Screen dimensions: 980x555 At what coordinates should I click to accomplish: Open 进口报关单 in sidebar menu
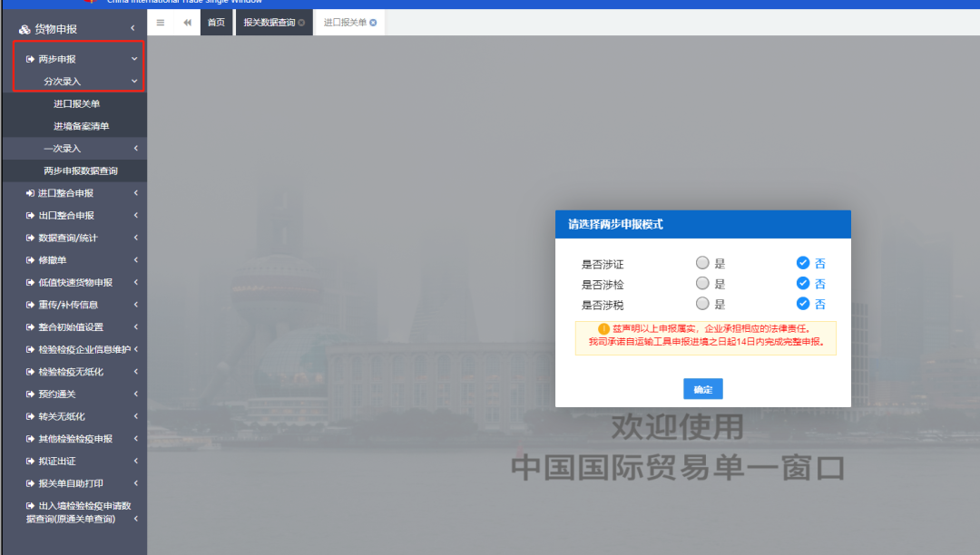coord(76,103)
